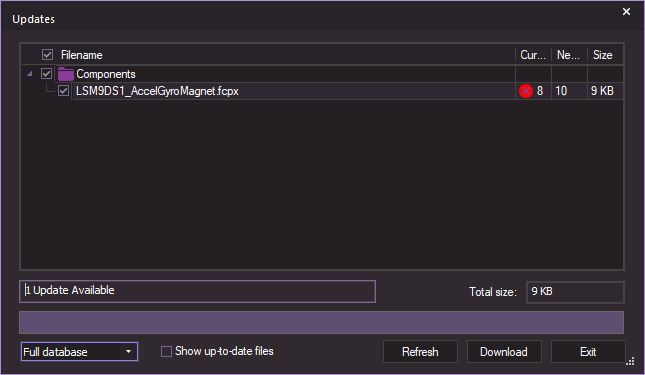Click the Download button

504,352
